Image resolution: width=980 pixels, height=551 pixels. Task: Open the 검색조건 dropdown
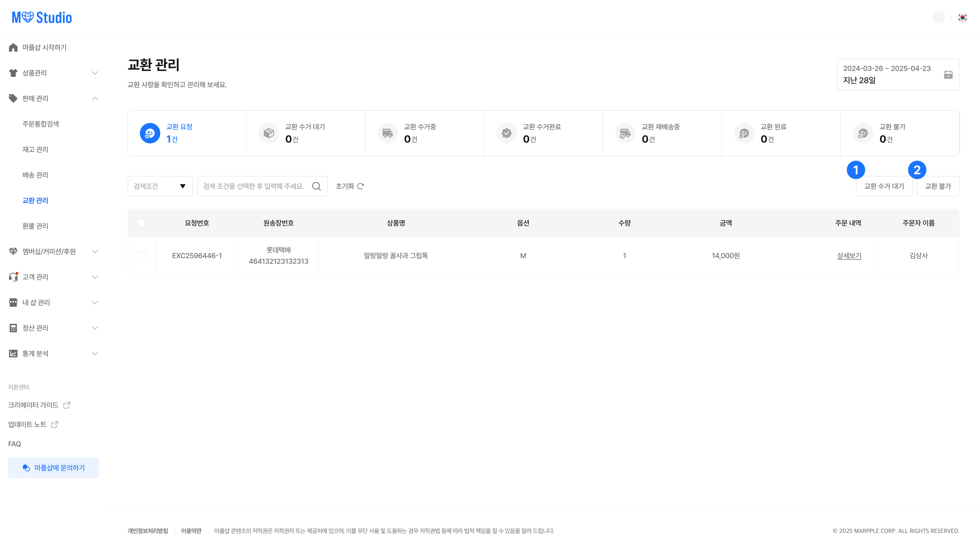pos(160,186)
